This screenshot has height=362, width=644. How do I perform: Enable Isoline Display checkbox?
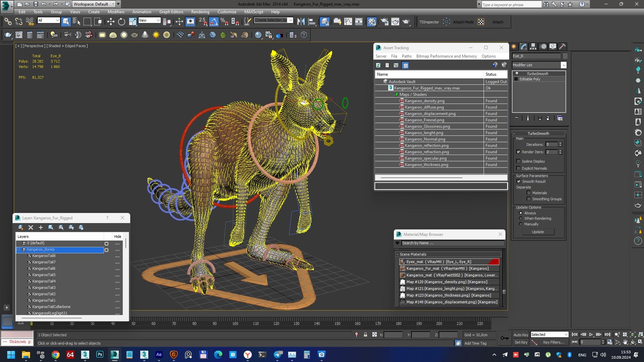click(x=518, y=161)
